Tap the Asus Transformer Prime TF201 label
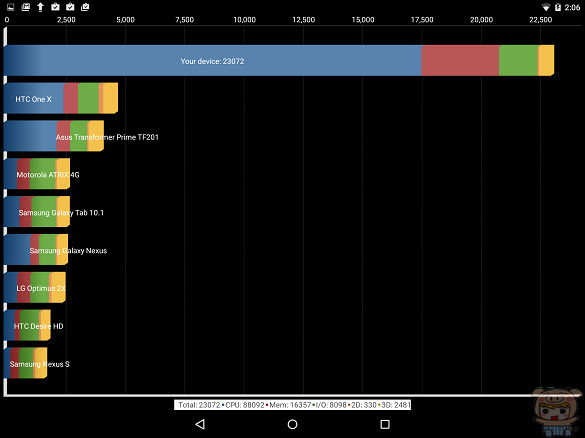Viewport: 585px width, 438px height. (107, 137)
